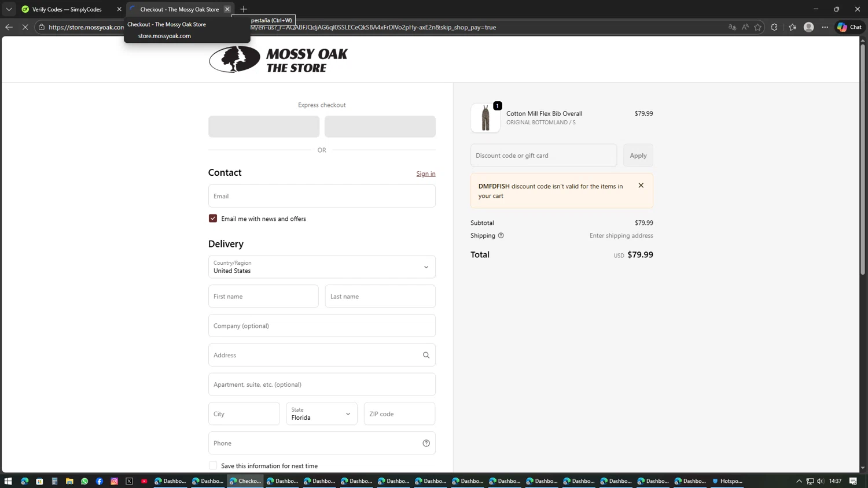
Task: Open Microsoft Store from the taskbar
Action: tap(39, 481)
